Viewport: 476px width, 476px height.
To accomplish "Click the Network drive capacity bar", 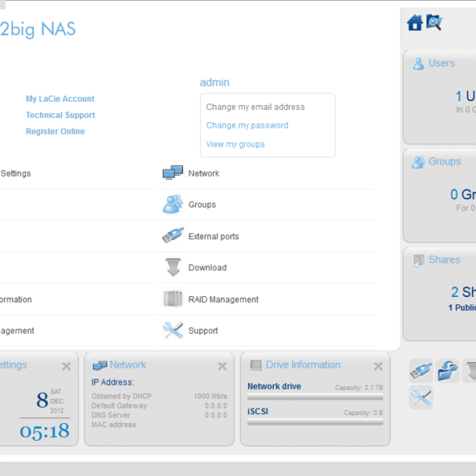I will (x=315, y=397).
